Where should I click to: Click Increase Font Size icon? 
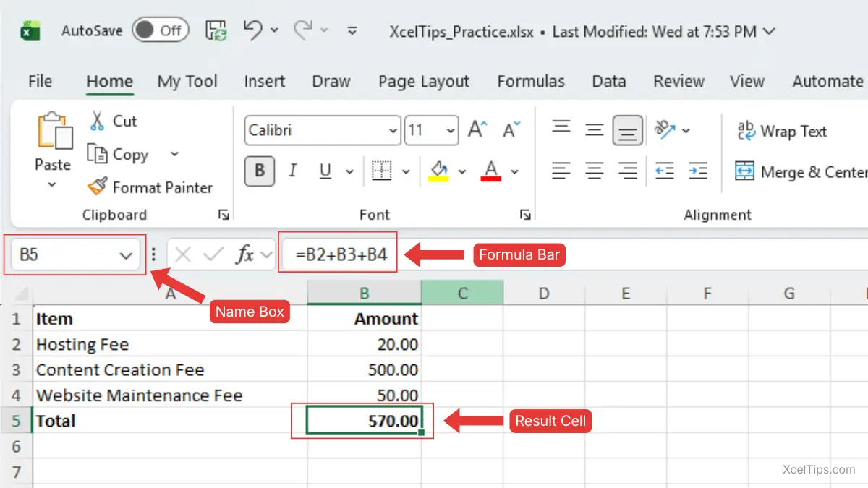[x=477, y=130]
